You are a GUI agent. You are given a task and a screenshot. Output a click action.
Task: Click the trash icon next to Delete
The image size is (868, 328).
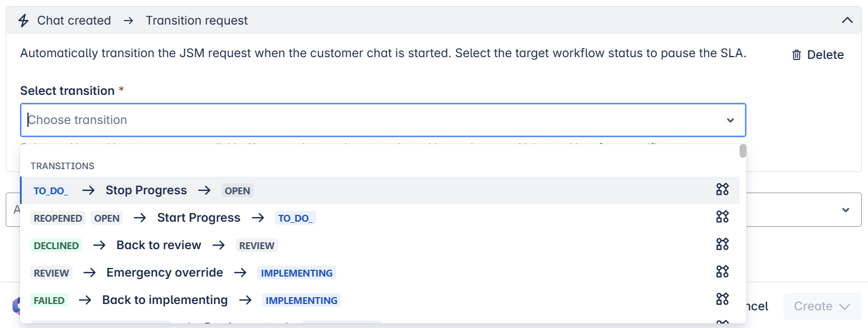tap(797, 55)
